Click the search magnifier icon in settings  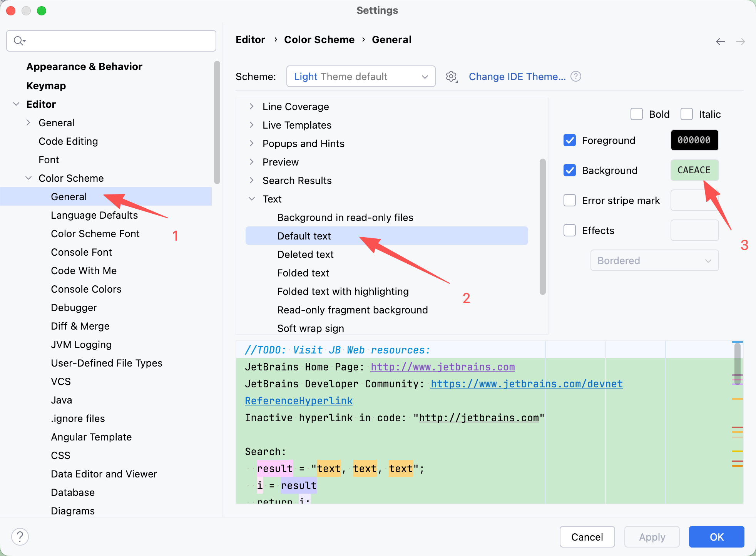click(19, 40)
